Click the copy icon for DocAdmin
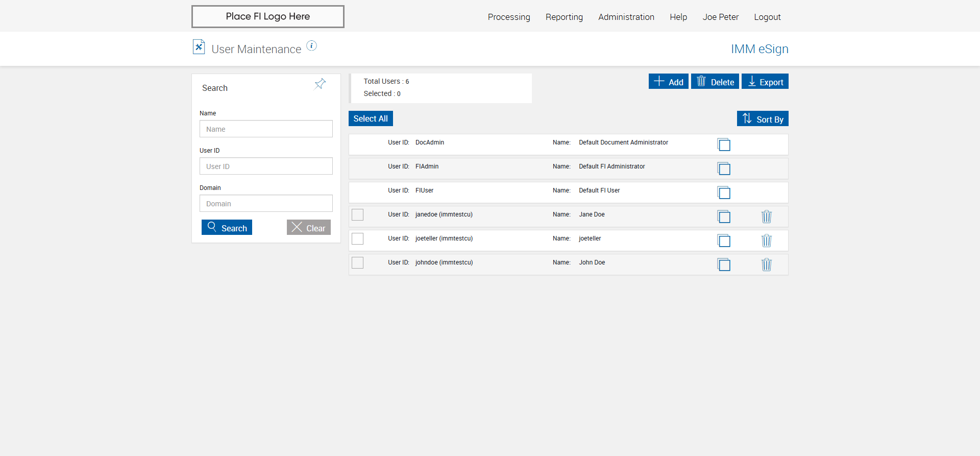 click(724, 145)
